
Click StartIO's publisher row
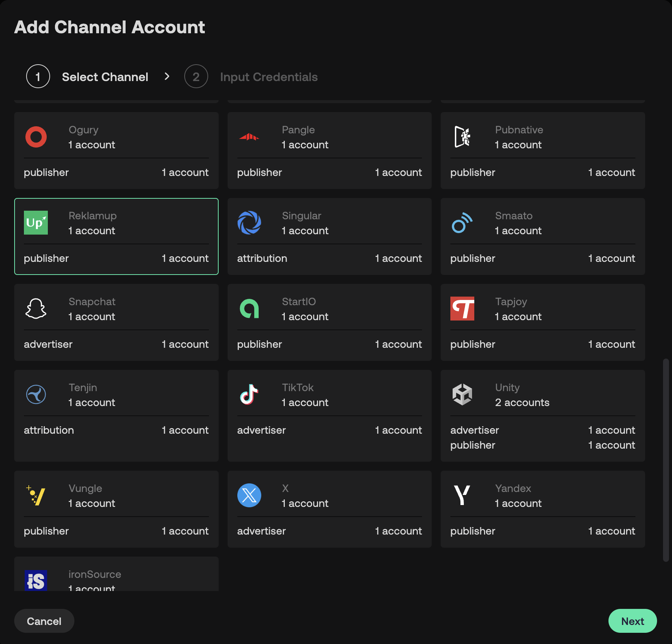click(330, 344)
